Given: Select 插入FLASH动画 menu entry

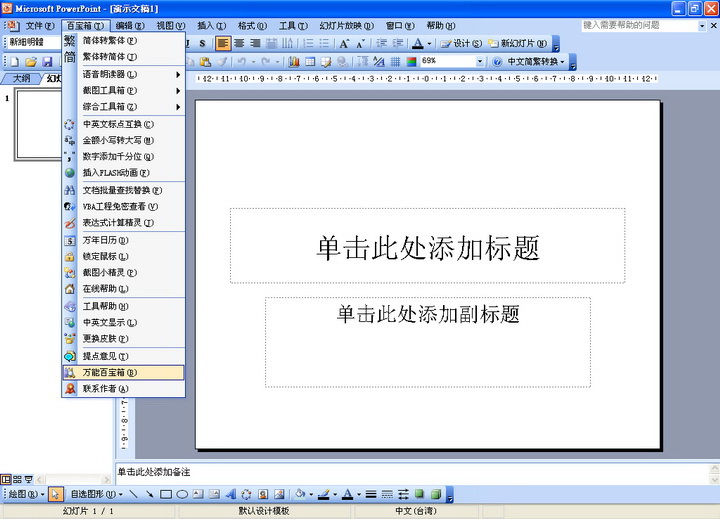Looking at the screenshot, I should click(124, 173).
